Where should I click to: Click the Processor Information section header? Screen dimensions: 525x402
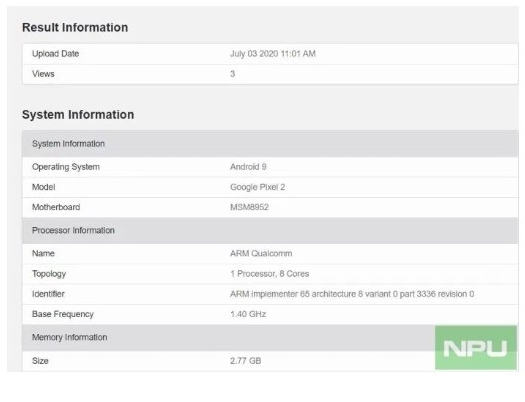tap(270, 230)
